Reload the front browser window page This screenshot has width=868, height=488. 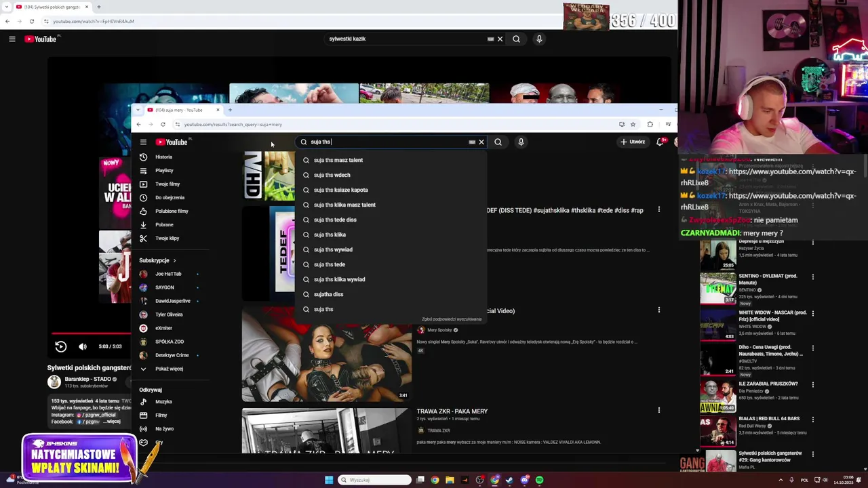pos(163,125)
